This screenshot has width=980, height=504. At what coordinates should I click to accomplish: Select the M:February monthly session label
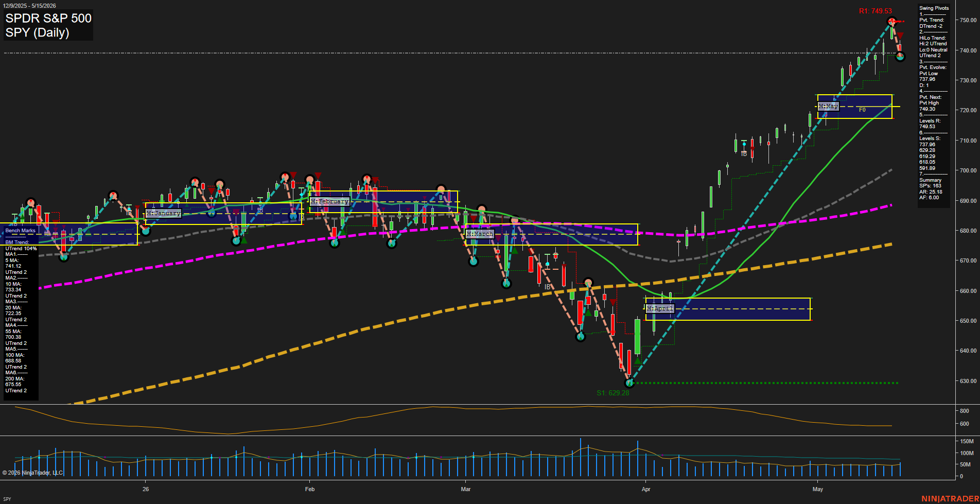(x=329, y=201)
